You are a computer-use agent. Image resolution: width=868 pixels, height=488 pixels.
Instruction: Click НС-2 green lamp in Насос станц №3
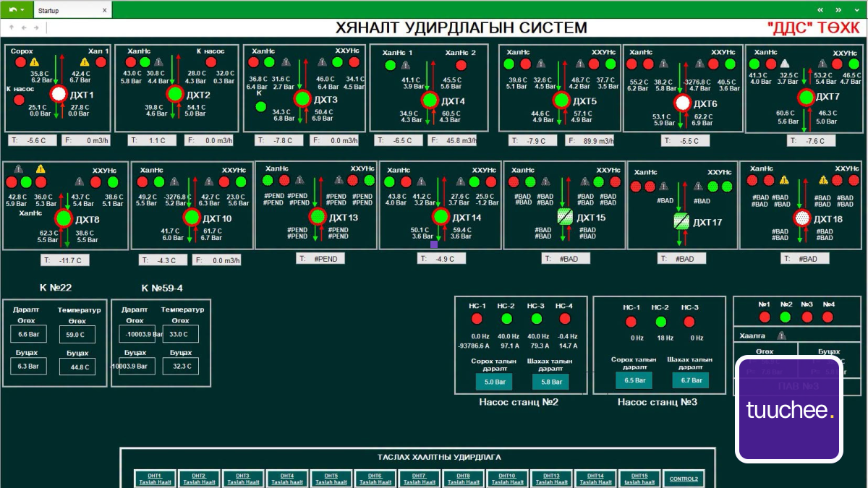click(x=660, y=321)
